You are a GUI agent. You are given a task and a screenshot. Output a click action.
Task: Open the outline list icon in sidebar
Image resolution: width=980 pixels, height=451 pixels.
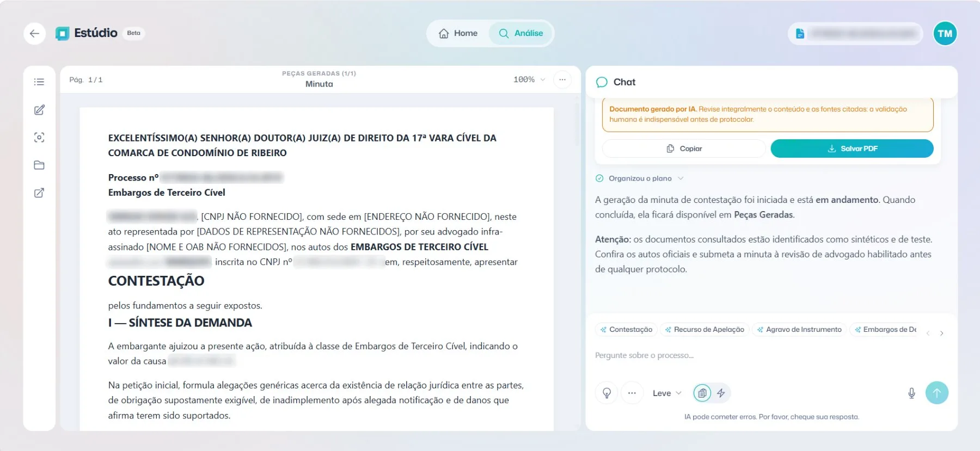39,82
